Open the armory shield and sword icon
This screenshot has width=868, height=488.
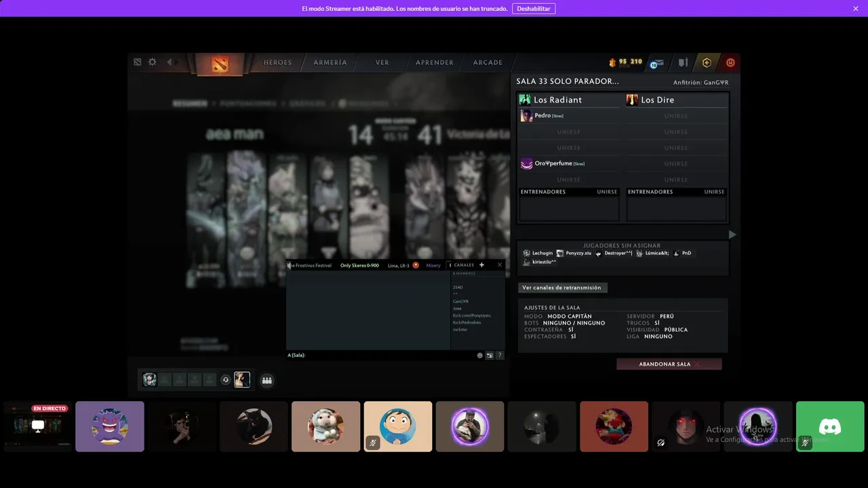(x=683, y=62)
